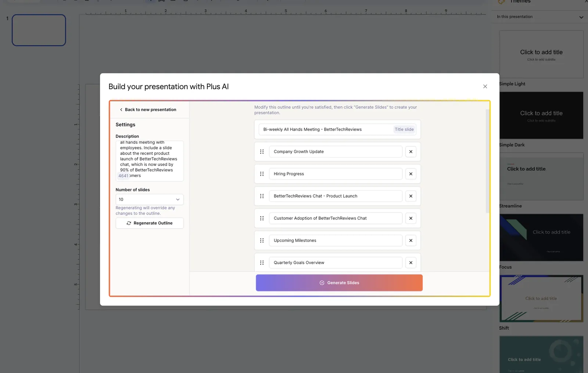
Task: Click the outline list vertical scrollbar
Action: click(487, 162)
